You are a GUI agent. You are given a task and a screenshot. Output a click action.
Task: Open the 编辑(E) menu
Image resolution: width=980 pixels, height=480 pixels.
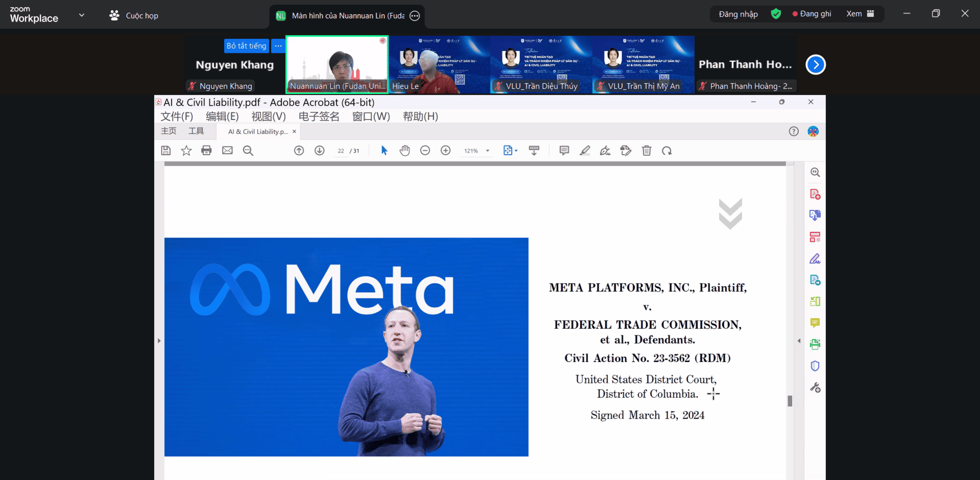pyautogui.click(x=222, y=116)
